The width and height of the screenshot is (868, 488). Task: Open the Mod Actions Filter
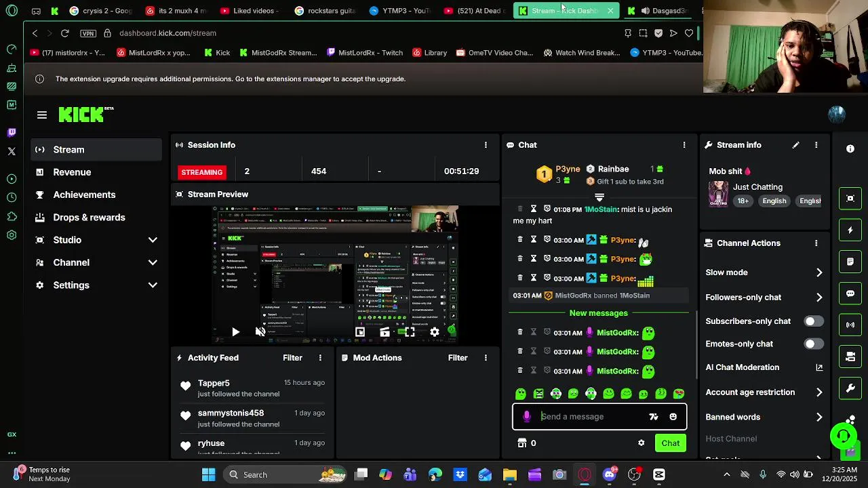click(x=458, y=358)
